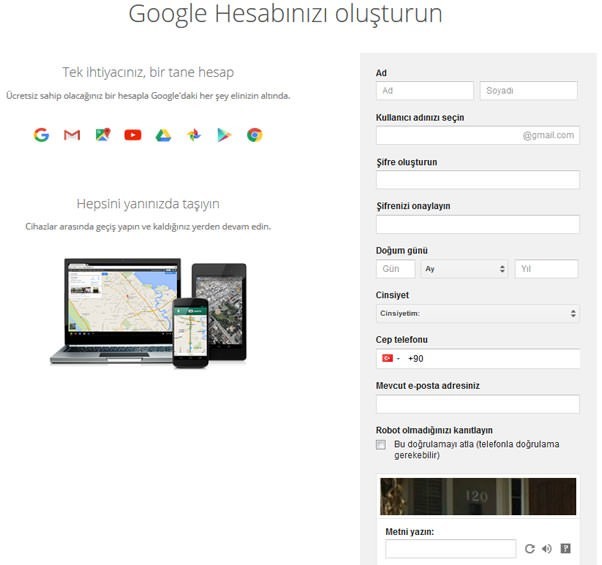Click the Yıl year field
Viewport: 602px width, 565px height.
[x=546, y=269]
